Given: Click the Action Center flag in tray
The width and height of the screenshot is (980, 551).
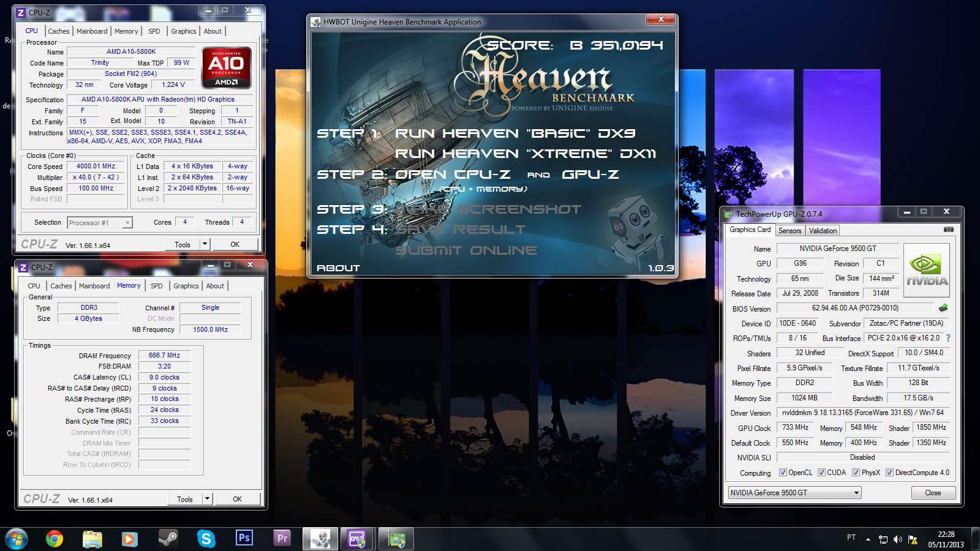Looking at the screenshot, I should click(x=913, y=539).
